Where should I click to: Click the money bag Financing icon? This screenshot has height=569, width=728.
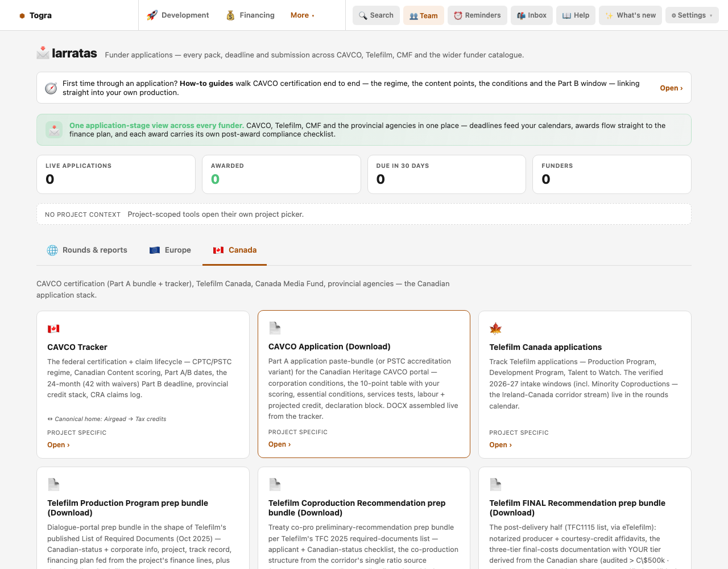tap(230, 15)
